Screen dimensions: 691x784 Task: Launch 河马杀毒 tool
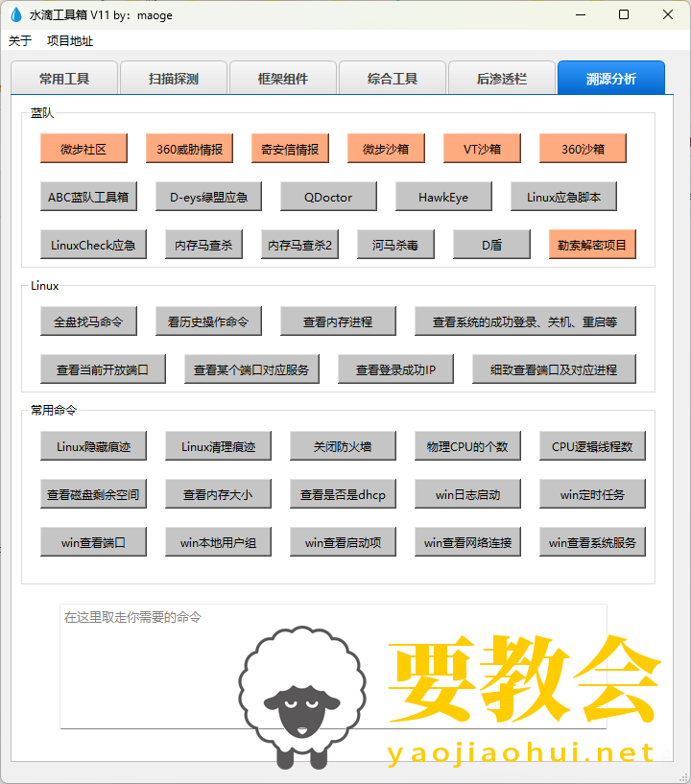coord(395,245)
